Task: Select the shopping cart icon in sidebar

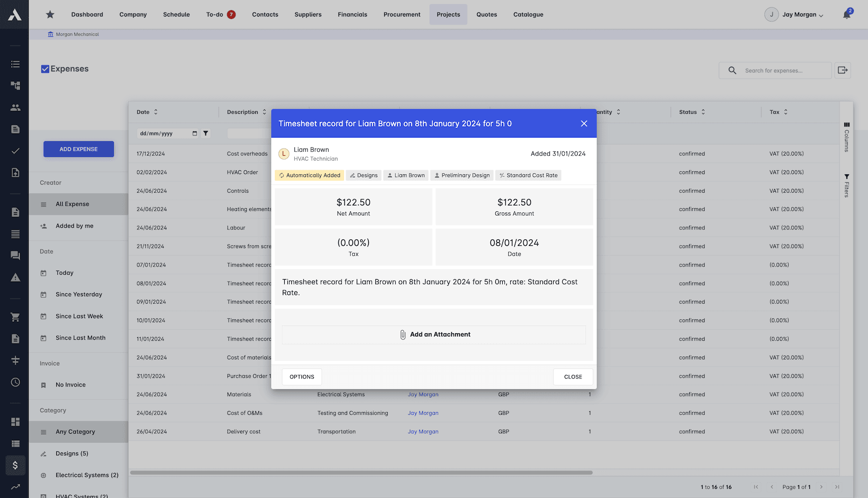Action: point(15,317)
